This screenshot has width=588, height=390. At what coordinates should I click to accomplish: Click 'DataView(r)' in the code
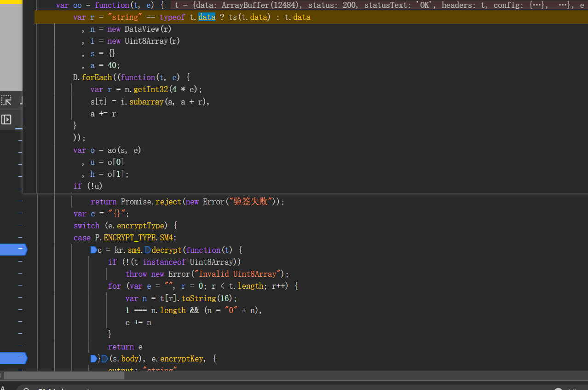148,29
